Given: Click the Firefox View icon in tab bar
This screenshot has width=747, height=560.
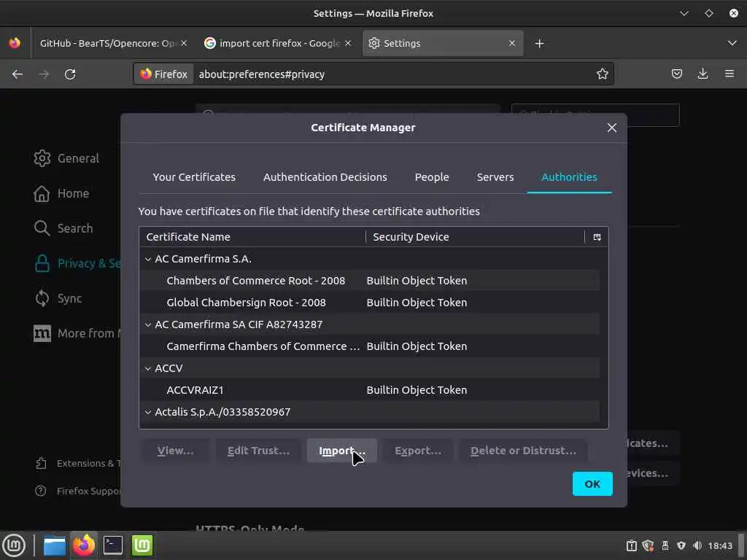Looking at the screenshot, I should pyautogui.click(x=15, y=43).
